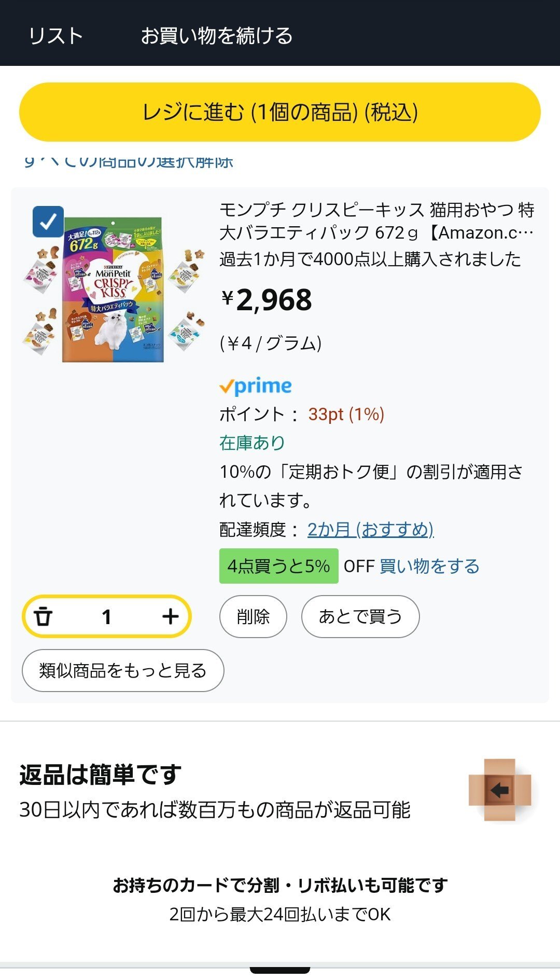This screenshot has width=560, height=980.
Task: Tap the returns box arrow icon
Action: tap(499, 790)
